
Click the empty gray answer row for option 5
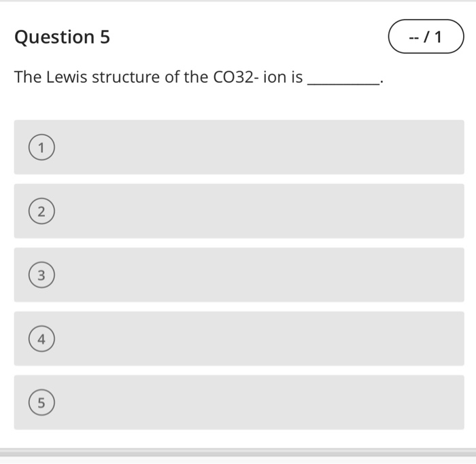239,402
